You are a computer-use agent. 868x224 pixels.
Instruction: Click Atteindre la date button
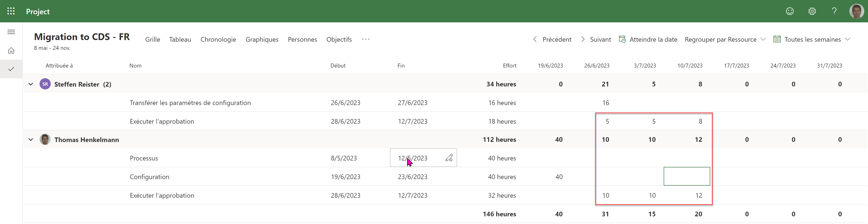coord(648,40)
